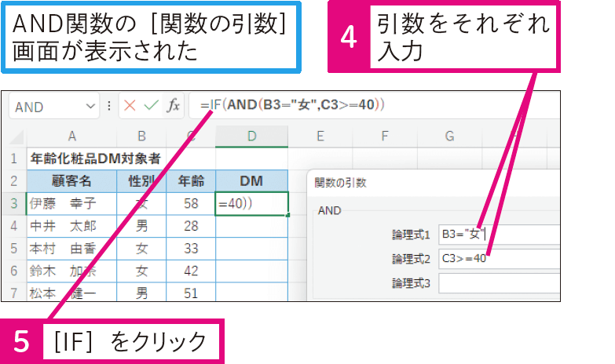Screen dimensions: 615x364
Task: Click the 論理式1 input field
Action: pos(500,235)
